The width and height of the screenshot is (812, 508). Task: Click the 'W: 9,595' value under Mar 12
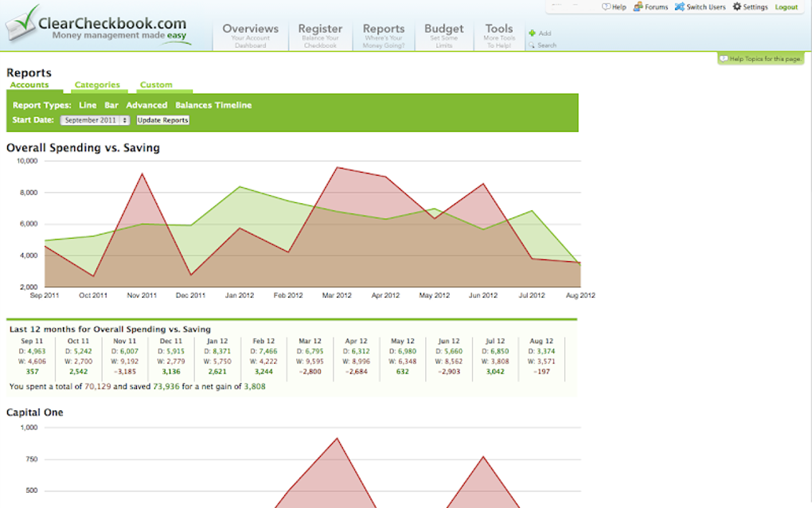coord(310,361)
